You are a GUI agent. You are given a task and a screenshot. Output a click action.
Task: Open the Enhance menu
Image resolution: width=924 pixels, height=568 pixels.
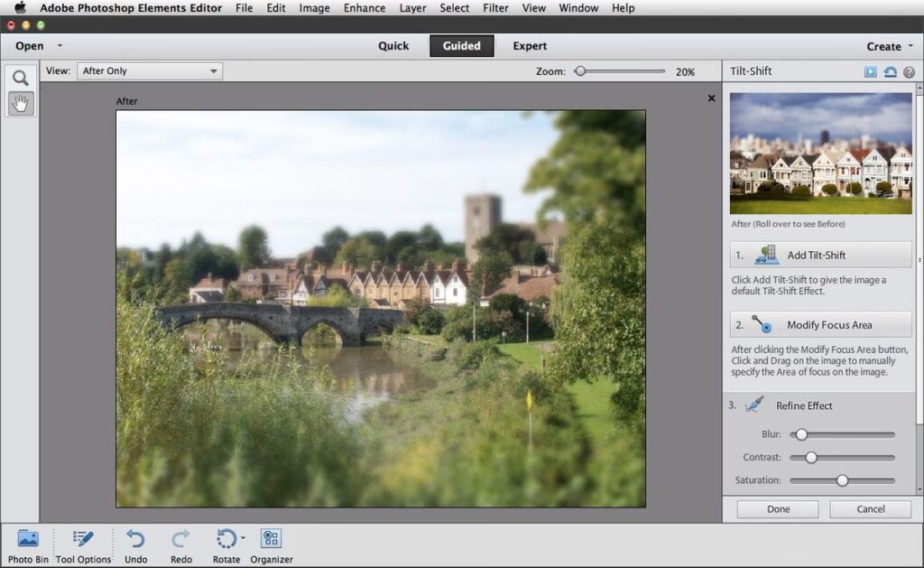[364, 8]
